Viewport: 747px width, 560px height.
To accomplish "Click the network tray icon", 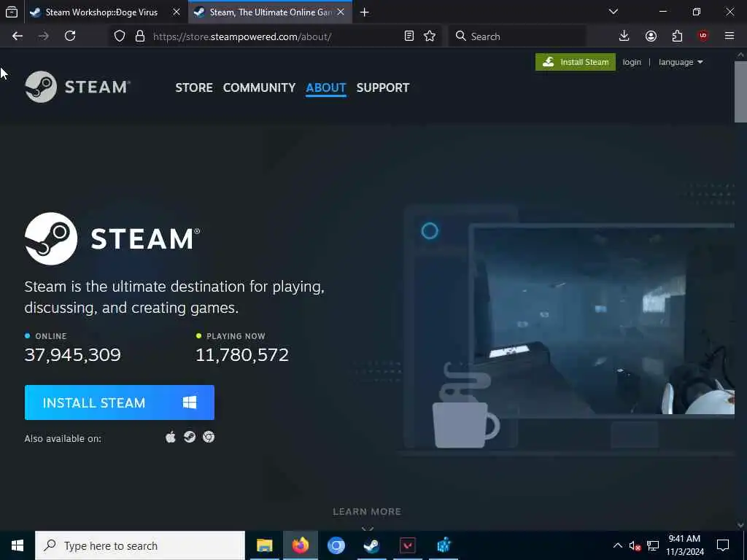I will coord(653,546).
